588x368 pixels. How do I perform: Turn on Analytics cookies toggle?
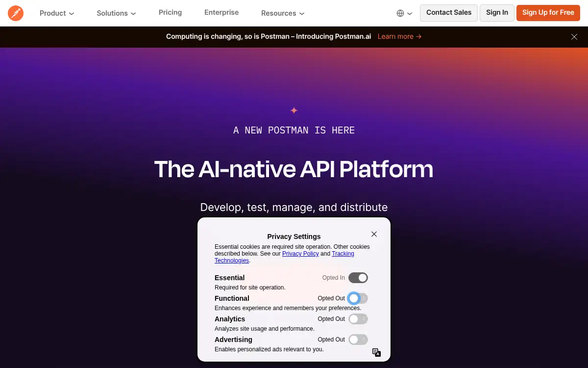pos(358,319)
